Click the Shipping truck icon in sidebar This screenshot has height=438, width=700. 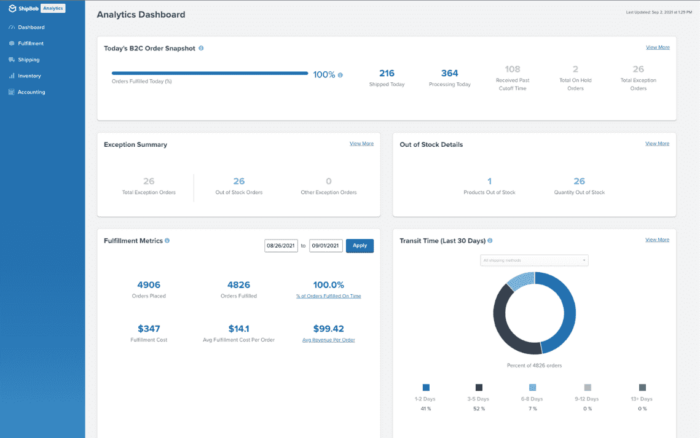point(10,60)
